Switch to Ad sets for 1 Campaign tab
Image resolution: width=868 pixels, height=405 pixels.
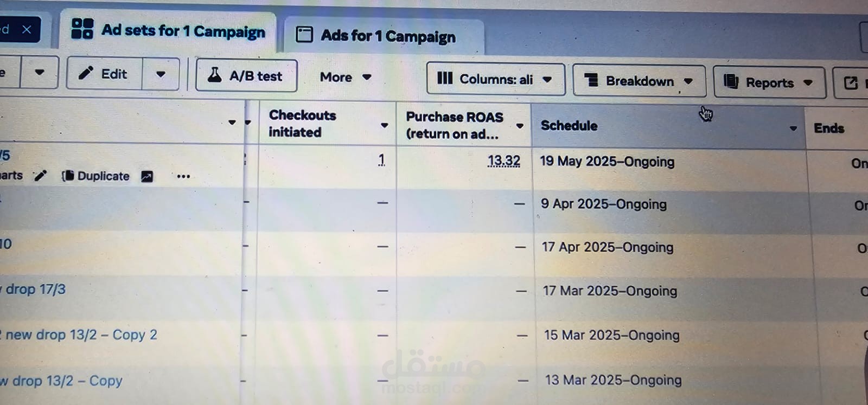point(183,31)
